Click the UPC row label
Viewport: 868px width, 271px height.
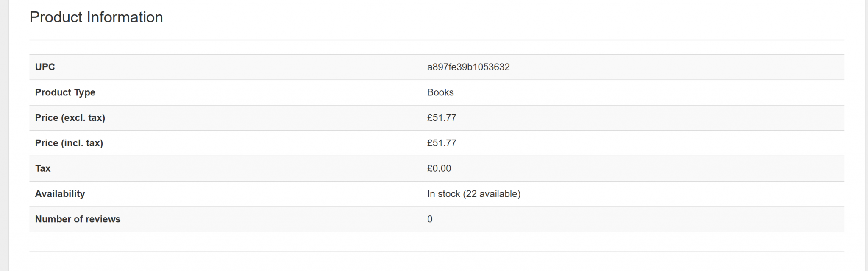45,67
